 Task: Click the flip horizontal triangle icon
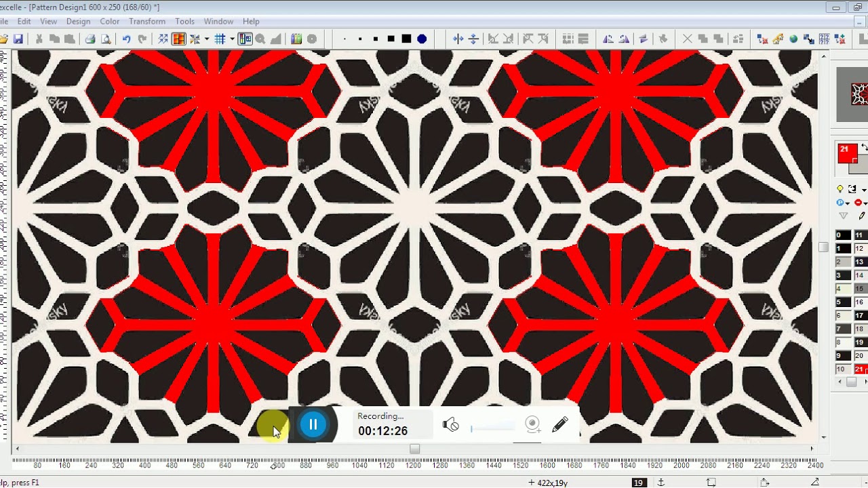tap(608, 39)
